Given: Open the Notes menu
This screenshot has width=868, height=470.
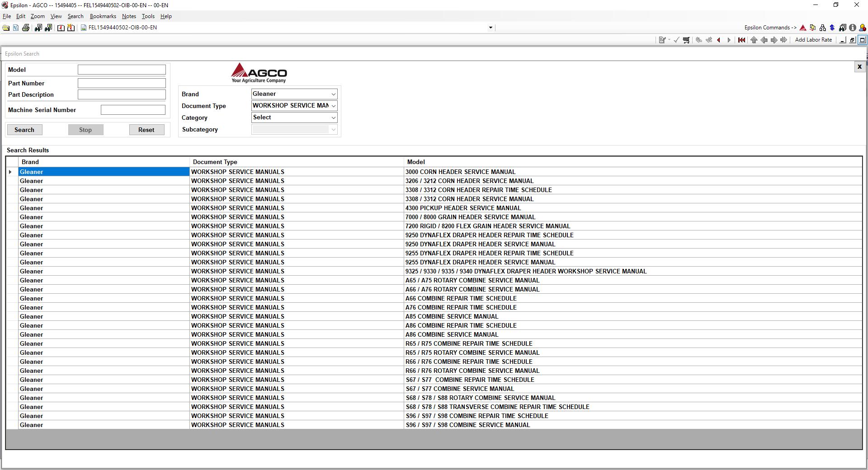Looking at the screenshot, I should pyautogui.click(x=129, y=16).
